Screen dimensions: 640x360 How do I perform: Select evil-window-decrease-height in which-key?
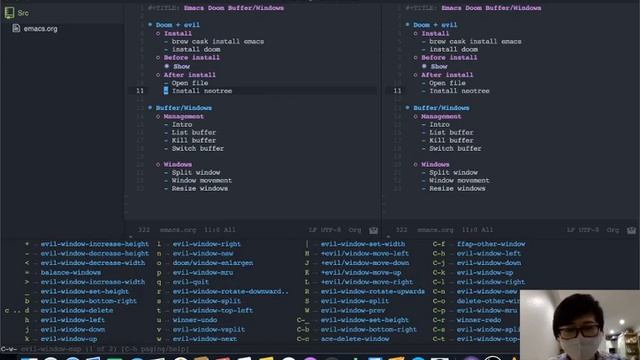[95, 253]
